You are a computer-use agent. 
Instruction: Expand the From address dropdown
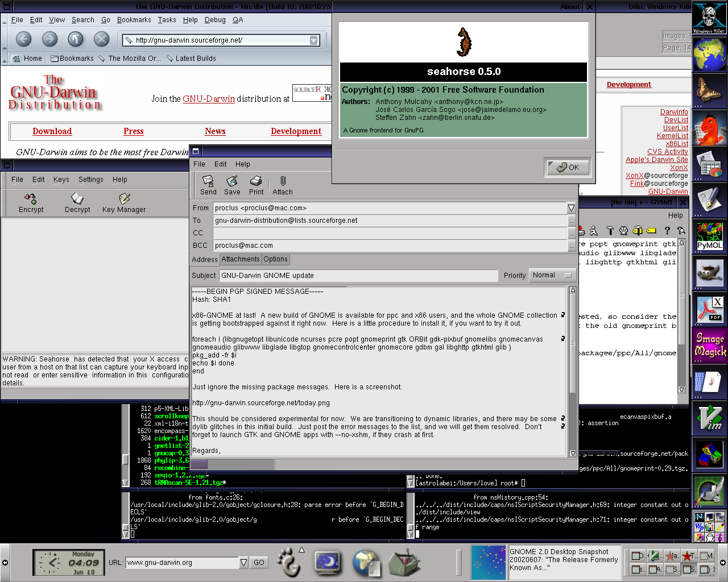coord(571,208)
